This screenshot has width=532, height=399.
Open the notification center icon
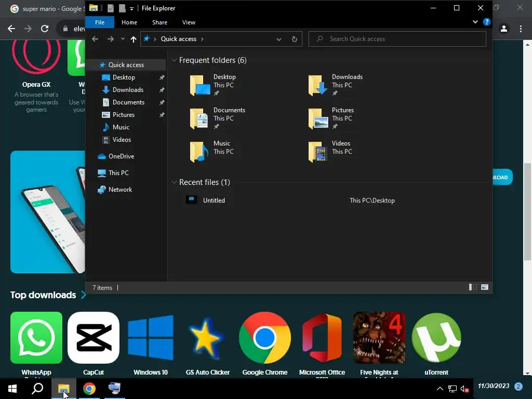tap(518, 387)
